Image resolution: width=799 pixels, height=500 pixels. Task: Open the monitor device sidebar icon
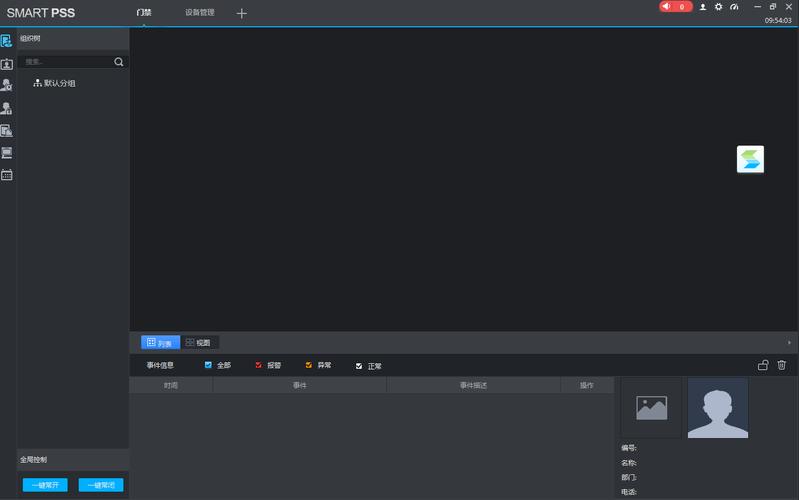click(x=7, y=153)
